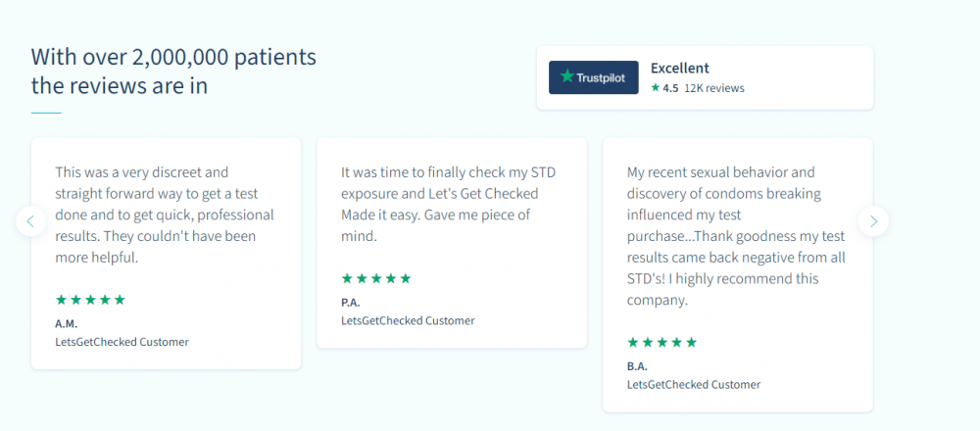Click the five-star rating on P.A.'s review
980x431 pixels.
pyautogui.click(x=376, y=278)
